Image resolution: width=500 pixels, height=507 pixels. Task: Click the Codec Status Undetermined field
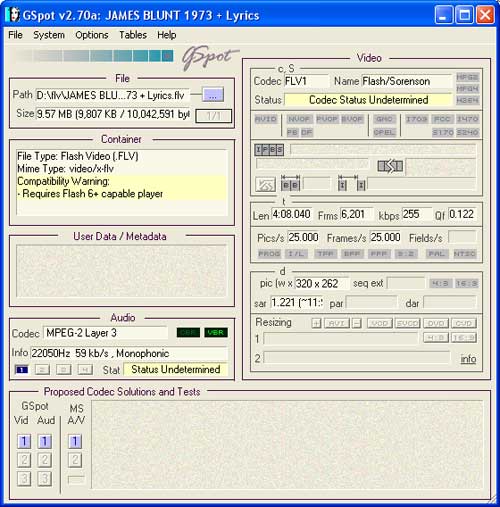click(368, 100)
